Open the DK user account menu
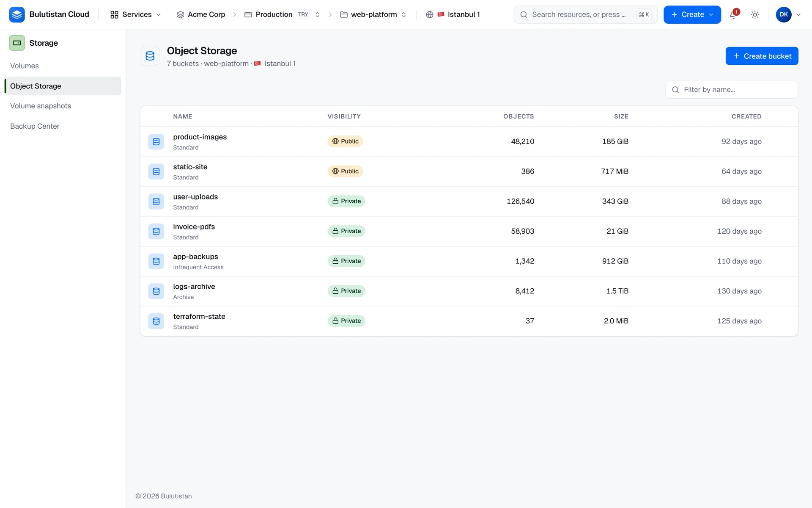 (788, 15)
